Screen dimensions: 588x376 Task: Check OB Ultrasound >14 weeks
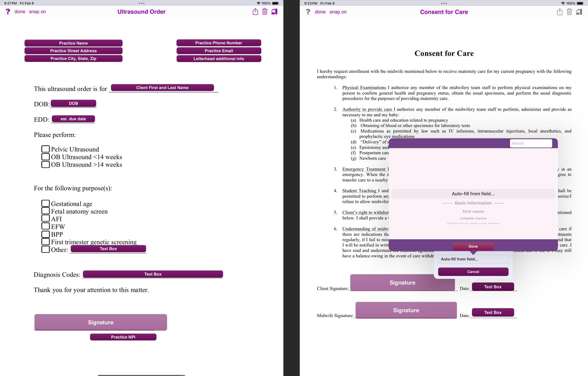click(45, 164)
